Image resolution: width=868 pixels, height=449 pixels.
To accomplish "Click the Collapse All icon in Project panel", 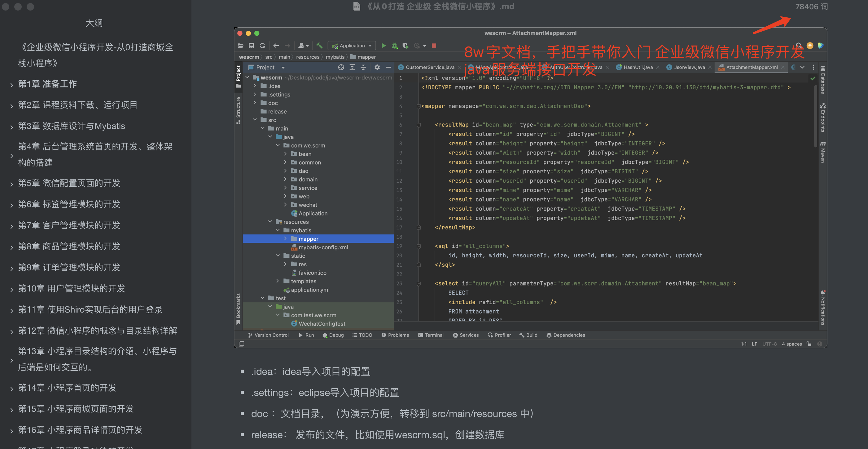I will [x=363, y=67].
